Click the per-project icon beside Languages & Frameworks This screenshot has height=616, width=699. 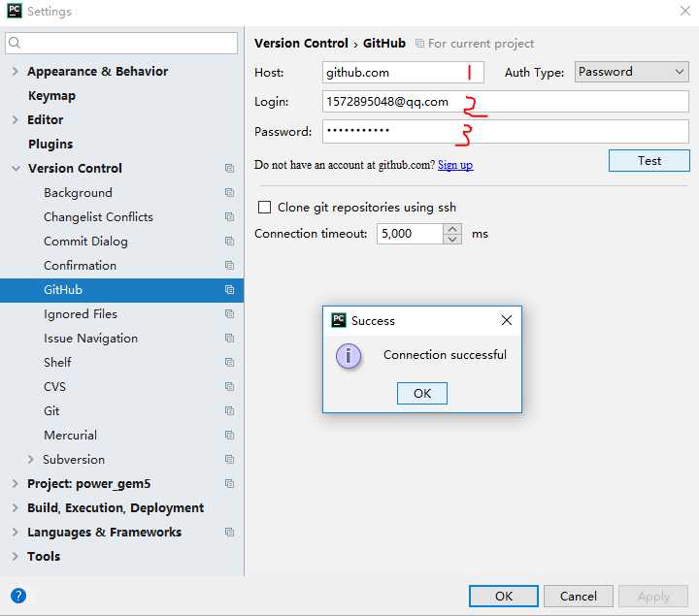click(229, 533)
